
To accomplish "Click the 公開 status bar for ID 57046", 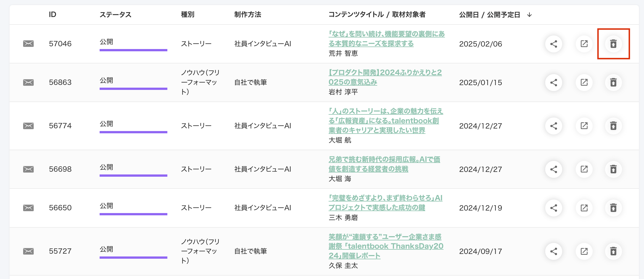I will pos(133,50).
